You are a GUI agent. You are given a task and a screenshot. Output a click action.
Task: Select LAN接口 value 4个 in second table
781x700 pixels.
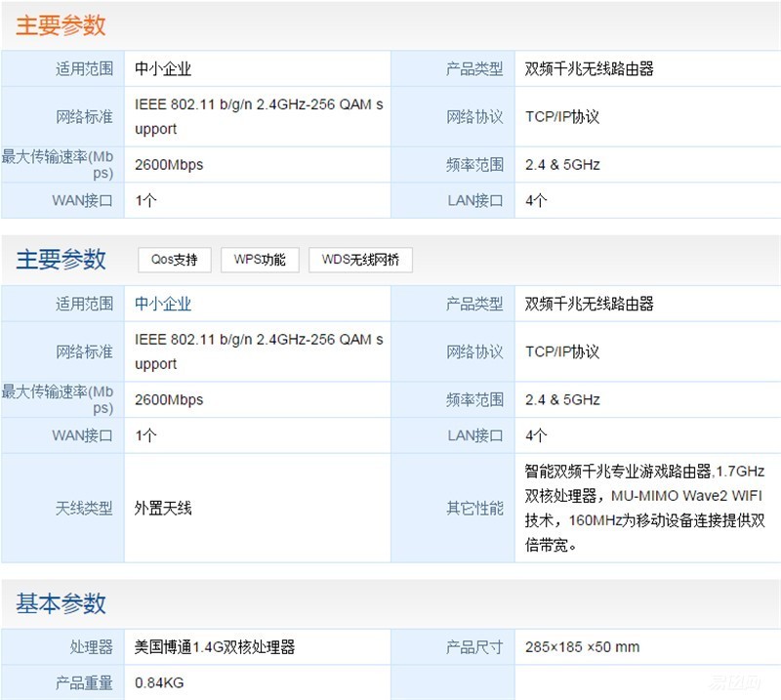[536, 435]
